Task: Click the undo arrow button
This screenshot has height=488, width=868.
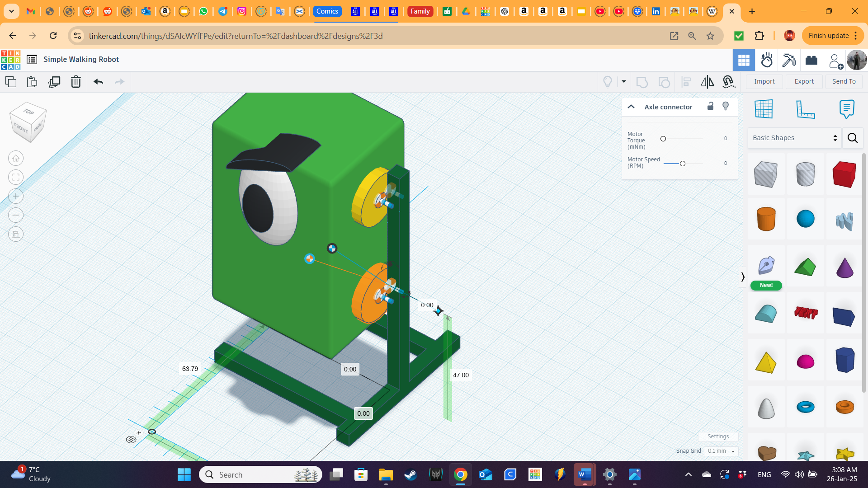Action: pos(99,82)
